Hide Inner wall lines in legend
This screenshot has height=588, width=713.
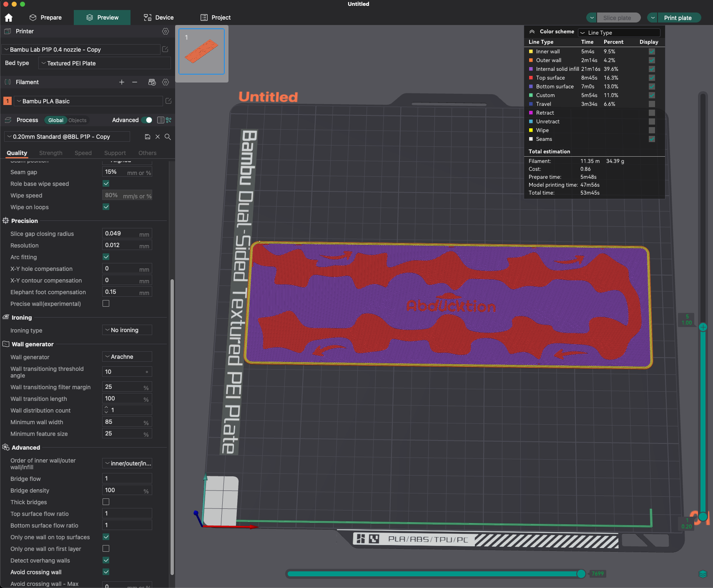[652, 52]
